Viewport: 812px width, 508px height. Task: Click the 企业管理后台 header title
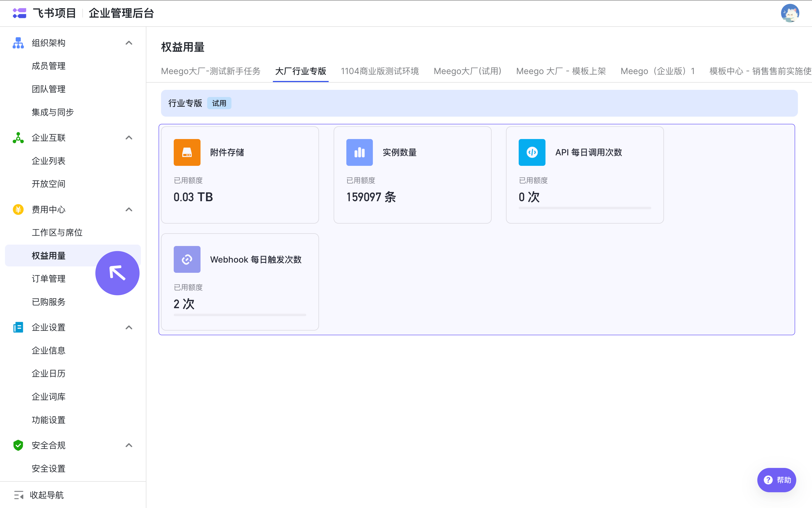click(x=121, y=13)
